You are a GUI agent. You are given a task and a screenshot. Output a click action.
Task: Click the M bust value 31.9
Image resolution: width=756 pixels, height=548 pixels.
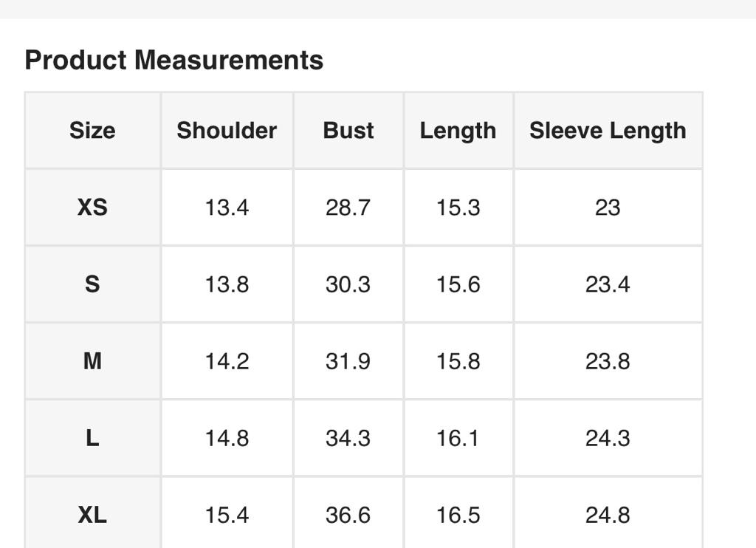(x=348, y=361)
